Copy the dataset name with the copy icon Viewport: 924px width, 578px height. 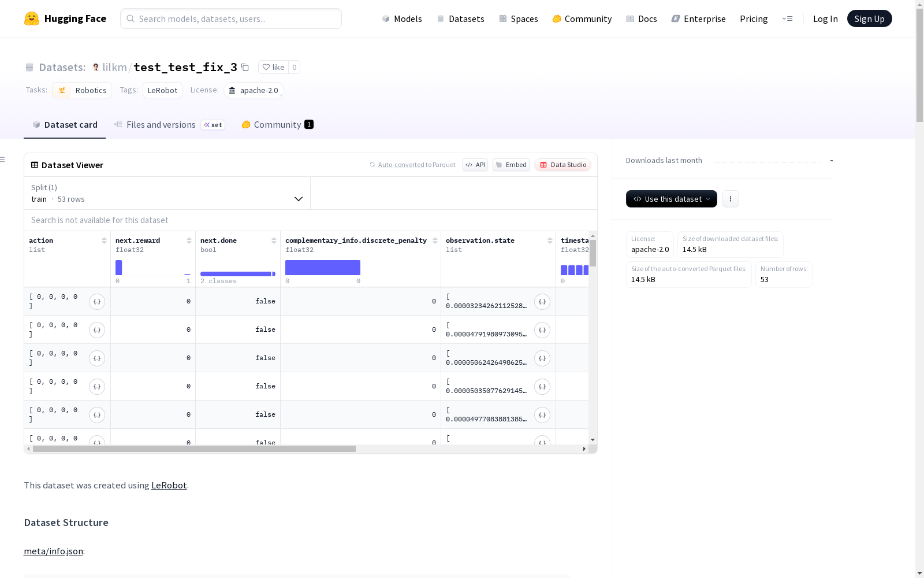[x=245, y=67]
